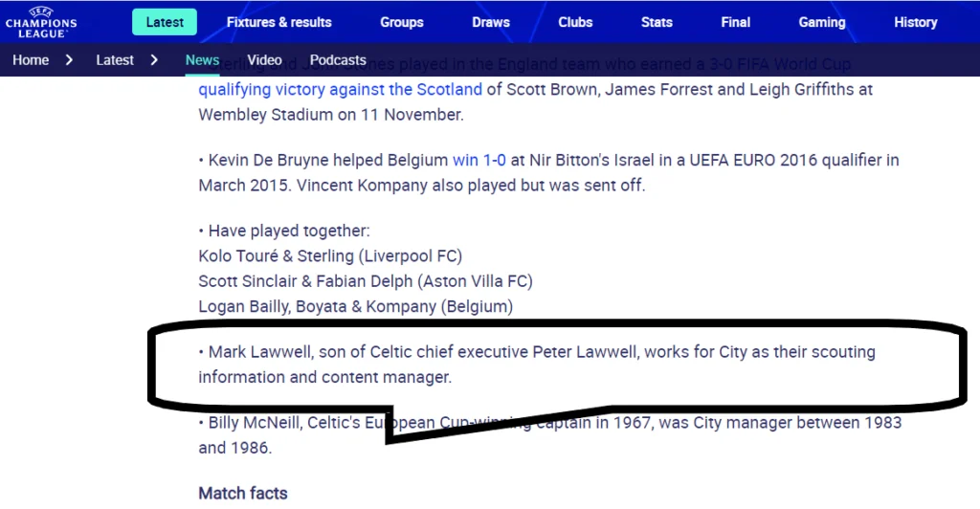Viewport: 980px width, 509px height.
Task: Open Fixtures & results menu
Action: 278,22
